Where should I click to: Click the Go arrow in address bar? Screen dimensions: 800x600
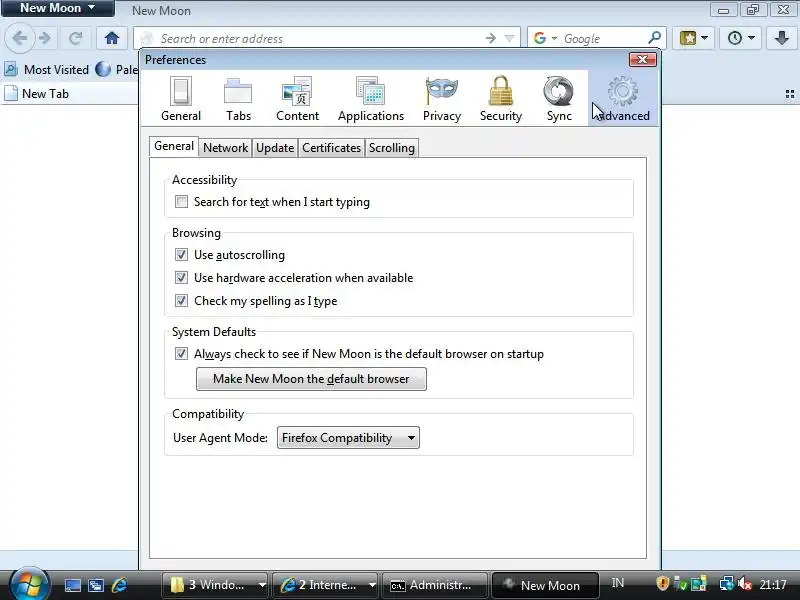click(x=490, y=38)
